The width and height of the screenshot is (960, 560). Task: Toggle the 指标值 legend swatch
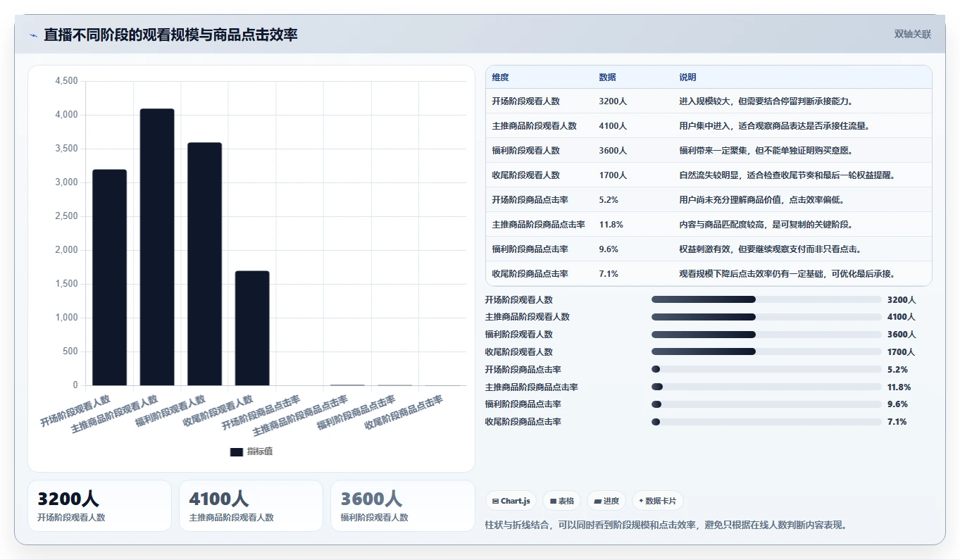point(237,452)
